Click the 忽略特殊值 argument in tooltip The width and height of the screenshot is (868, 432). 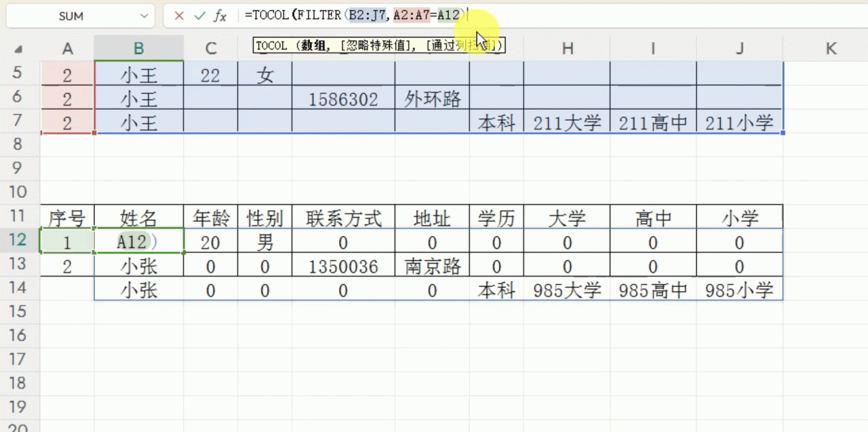(376, 46)
